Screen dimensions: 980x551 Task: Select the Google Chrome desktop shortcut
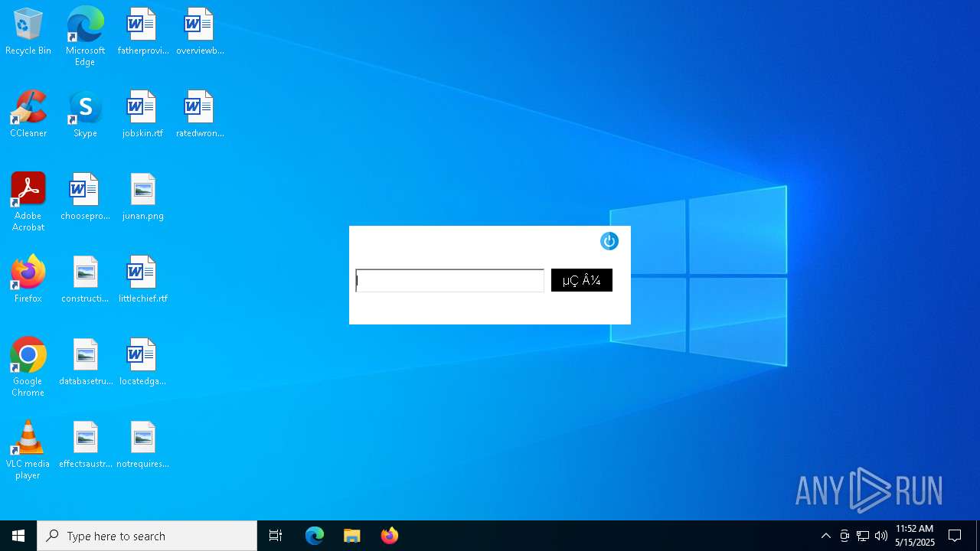tap(28, 367)
